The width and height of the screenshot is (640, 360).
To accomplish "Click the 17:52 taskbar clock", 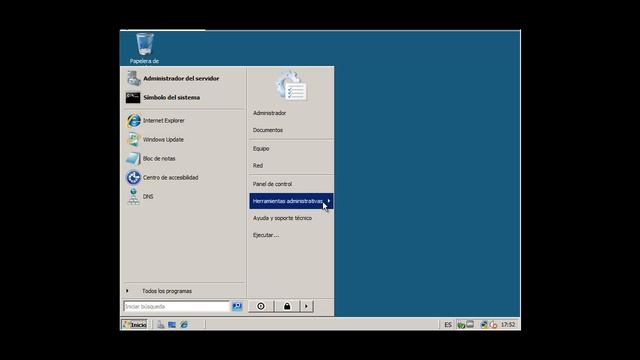I will (508, 325).
